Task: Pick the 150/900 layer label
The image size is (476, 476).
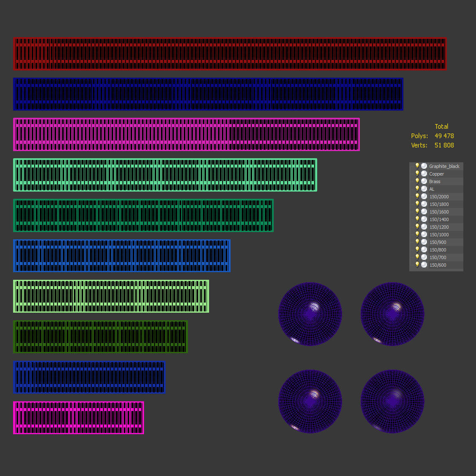Action: coord(438,242)
